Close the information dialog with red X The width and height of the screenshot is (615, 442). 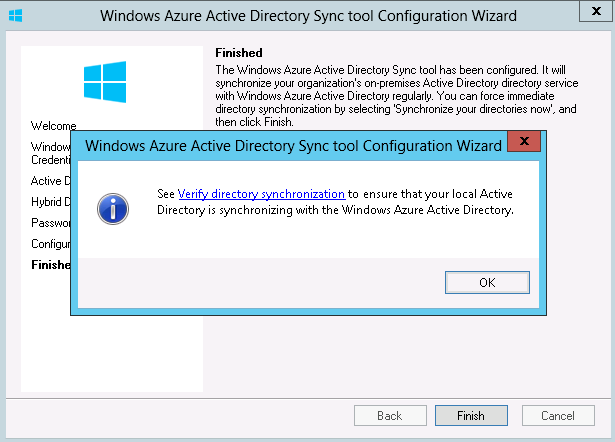coord(524,141)
